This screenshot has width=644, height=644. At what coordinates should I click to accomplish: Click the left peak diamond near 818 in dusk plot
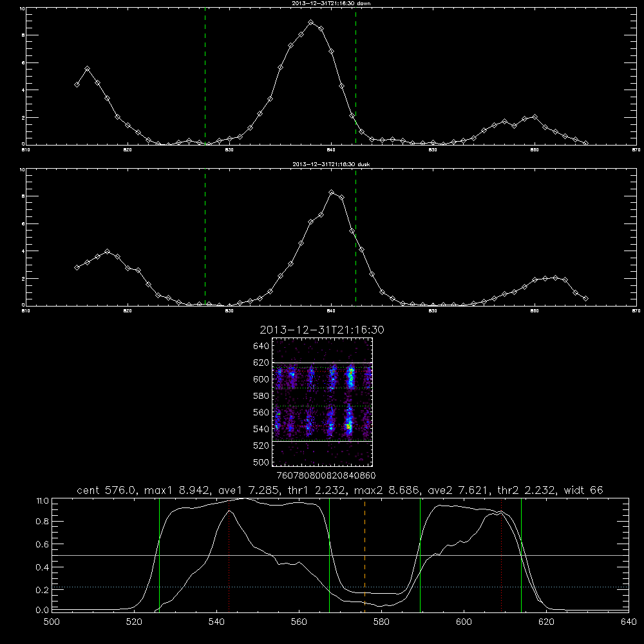point(107,251)
